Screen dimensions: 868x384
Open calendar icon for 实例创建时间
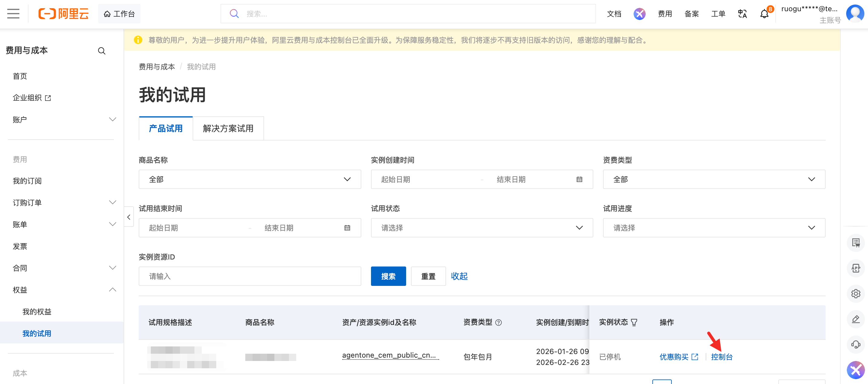[x=579, y=180]
